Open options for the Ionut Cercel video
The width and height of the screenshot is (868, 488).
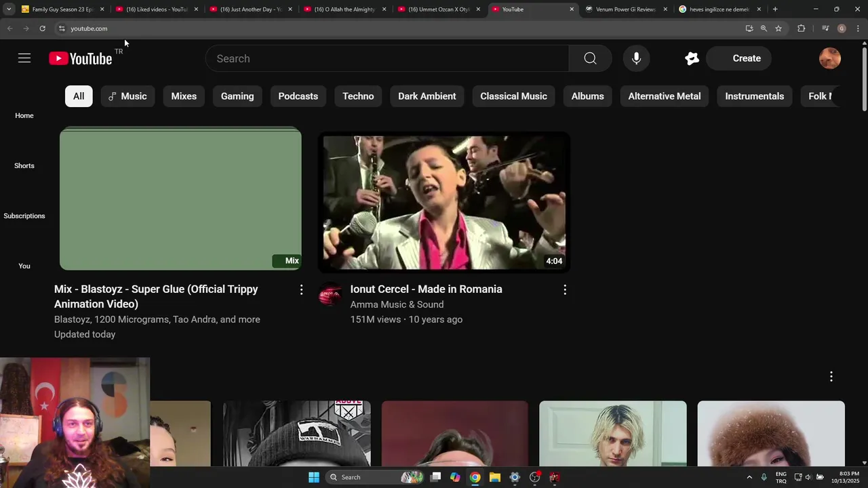point(564,289)
